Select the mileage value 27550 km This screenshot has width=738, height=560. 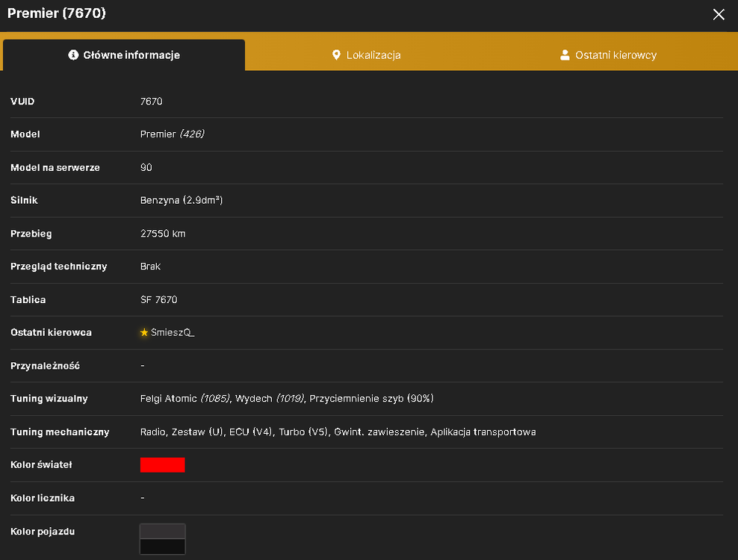163,234
